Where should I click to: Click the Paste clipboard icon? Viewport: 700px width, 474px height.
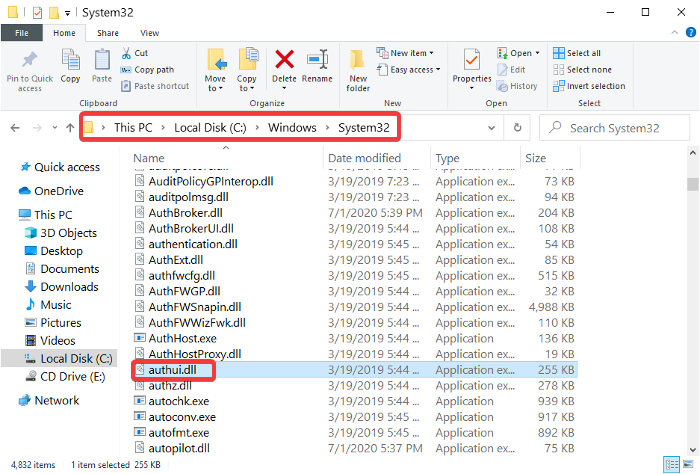point(102,60)
